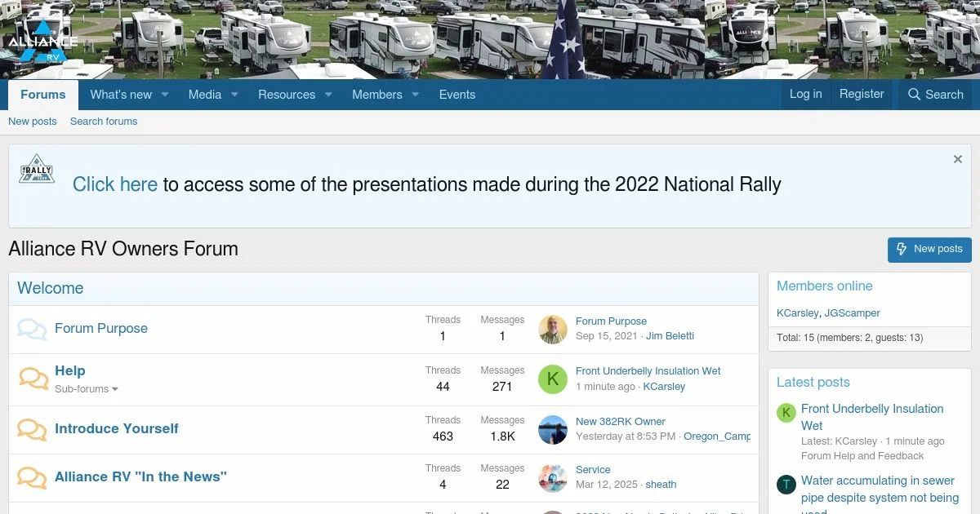
Task: Click JGScamper in Members online
Action: tap(852, 313)
